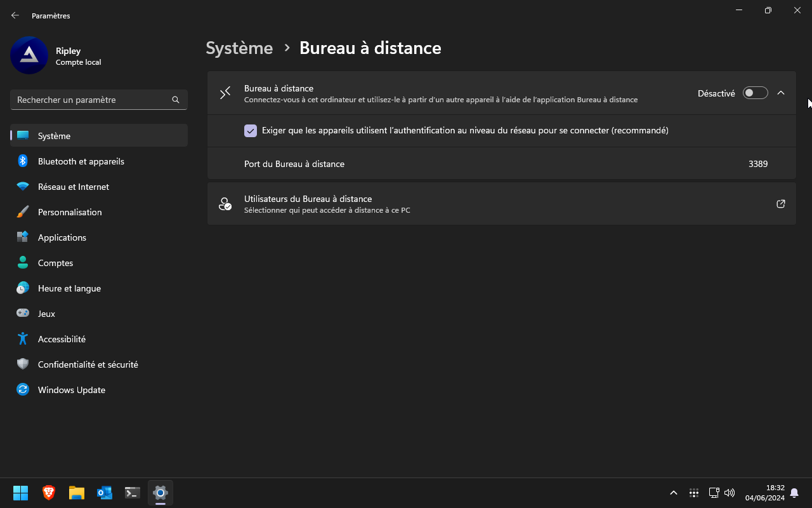Open File Explorer from taskbar
This screenshot has width=812, height=508.
[77, 493]
